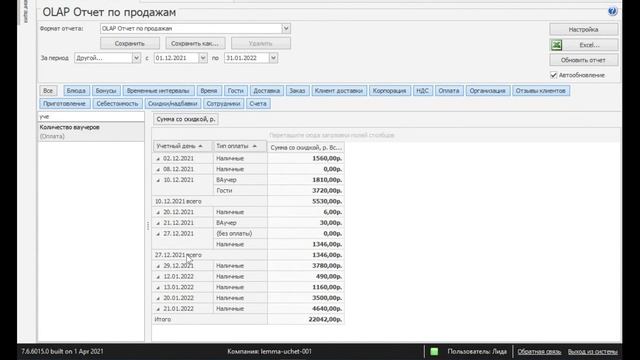Image resolution: width=640 pixels, height=360 pixels.
Task: Select the 27.12.2021 всего subtotal row
Action: coord(210,255)
